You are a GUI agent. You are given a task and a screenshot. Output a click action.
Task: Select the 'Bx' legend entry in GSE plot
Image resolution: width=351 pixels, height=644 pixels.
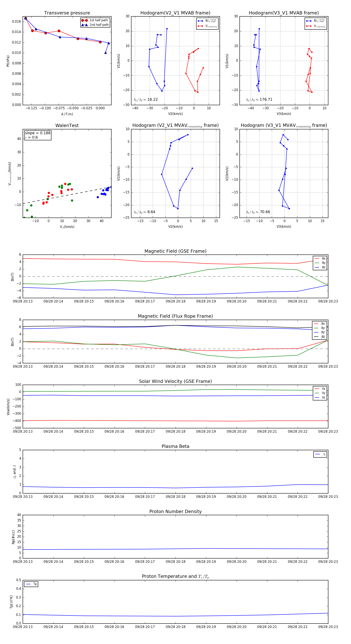coord(320,259)
